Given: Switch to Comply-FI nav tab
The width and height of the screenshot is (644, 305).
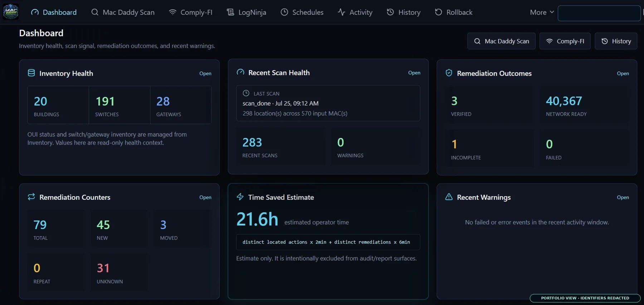Looking at the screenshot, I should click(x=191, y=12).
